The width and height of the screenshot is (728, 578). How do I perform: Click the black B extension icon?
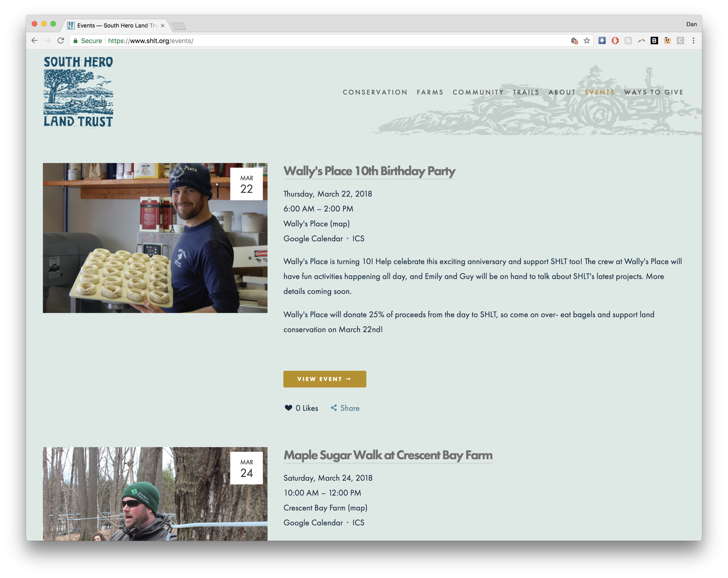click(654, 41)
